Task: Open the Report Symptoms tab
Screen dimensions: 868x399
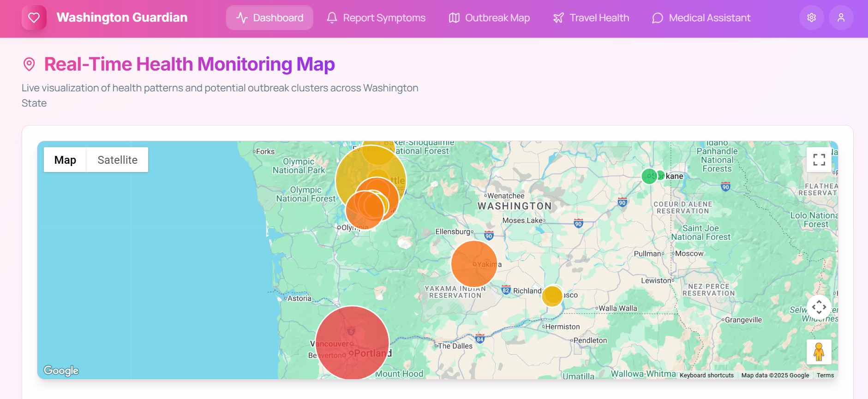Action: [x=376, y=18]
